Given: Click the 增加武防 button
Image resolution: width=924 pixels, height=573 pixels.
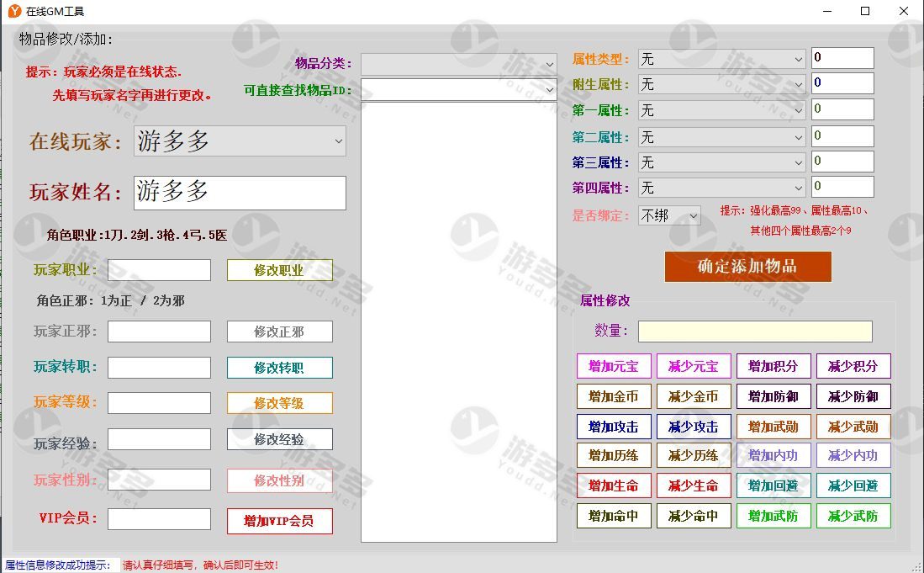Looking at the screenshot, I should pos(773,516).
